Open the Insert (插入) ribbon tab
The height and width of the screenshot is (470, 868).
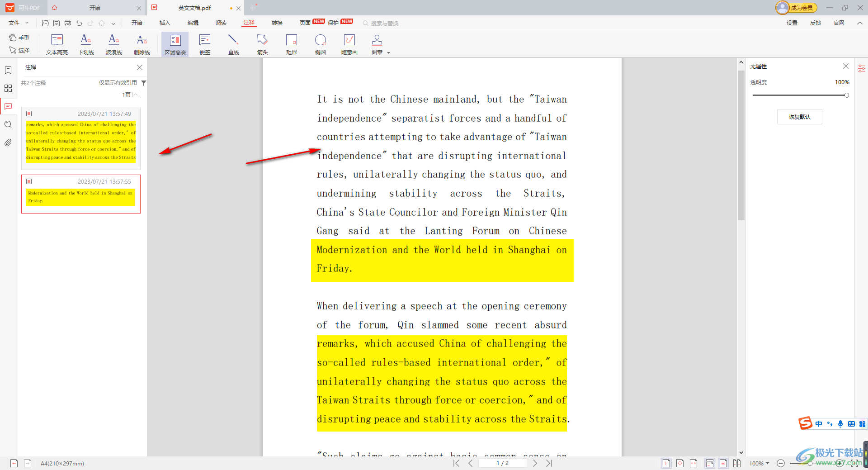[x=165, y=23]
